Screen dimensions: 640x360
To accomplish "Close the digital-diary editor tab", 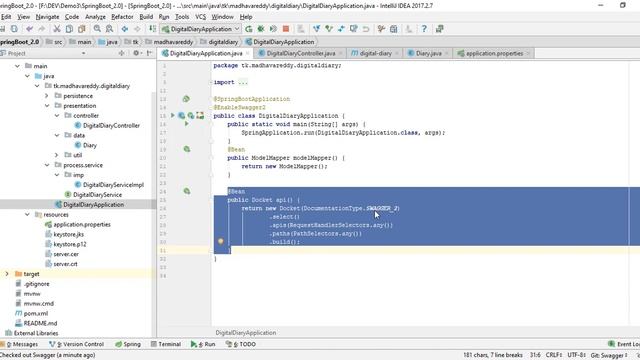I will pyautogui.click(x=397, y=53).
